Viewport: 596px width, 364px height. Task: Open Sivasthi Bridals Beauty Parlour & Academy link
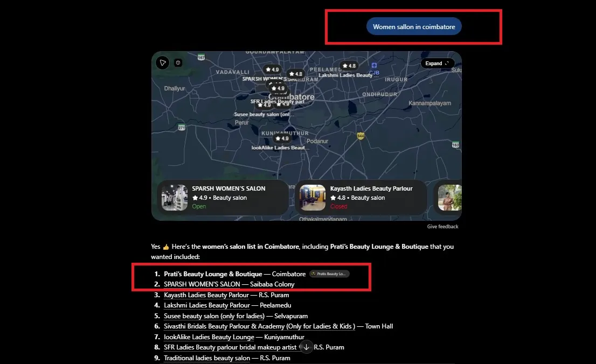[x=260, y=326]
